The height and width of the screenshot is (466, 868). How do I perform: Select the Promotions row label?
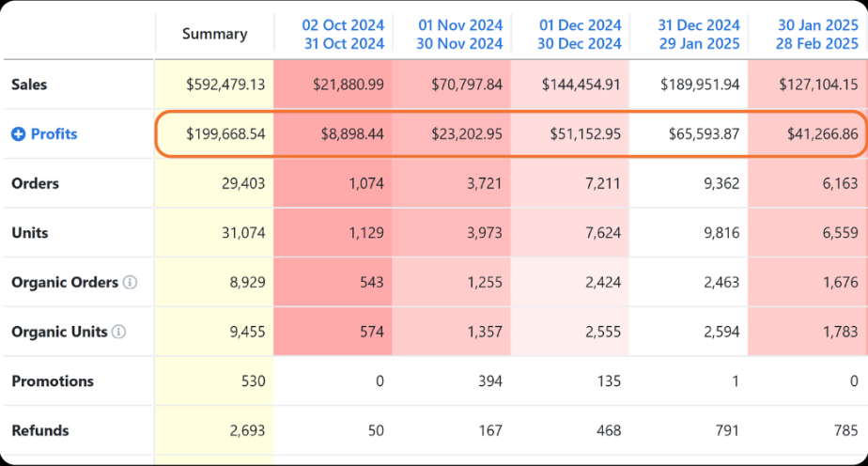click(53, 381)
